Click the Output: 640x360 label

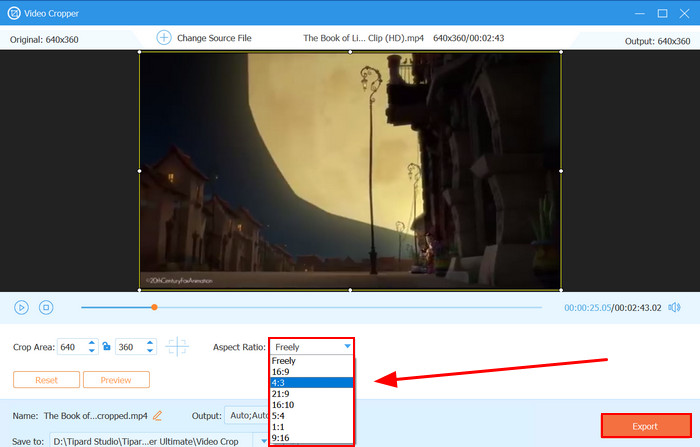point(657,41)
